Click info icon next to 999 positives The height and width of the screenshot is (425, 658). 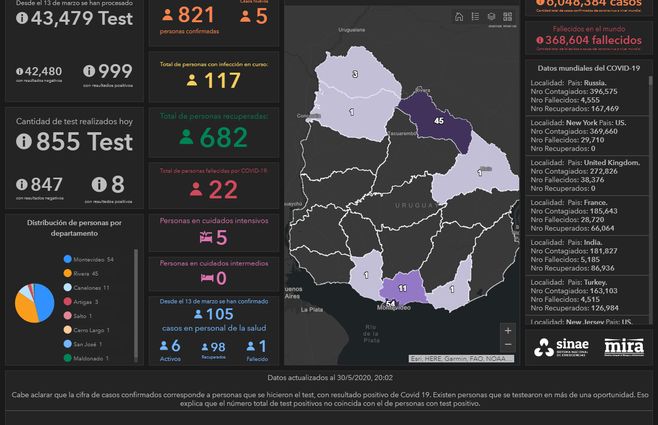tap(89, 71)
